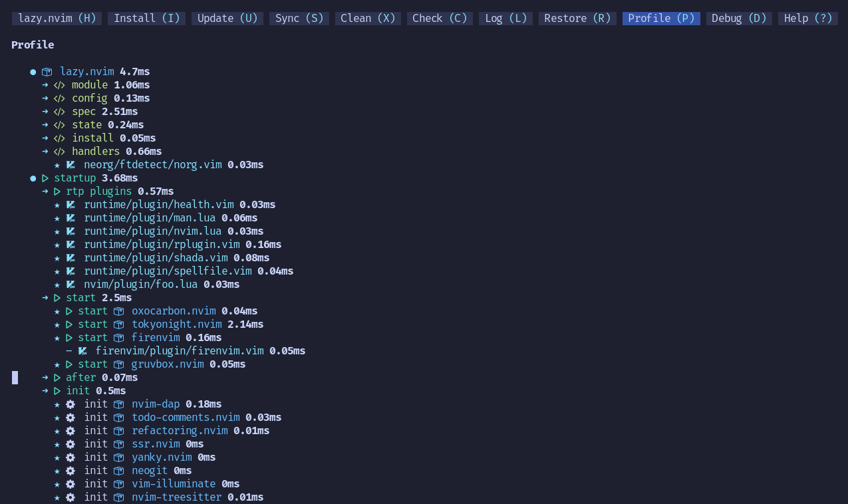
Task: Click the vim file icon beside runtime/plugin/man.lua
Action: [71, 218]
